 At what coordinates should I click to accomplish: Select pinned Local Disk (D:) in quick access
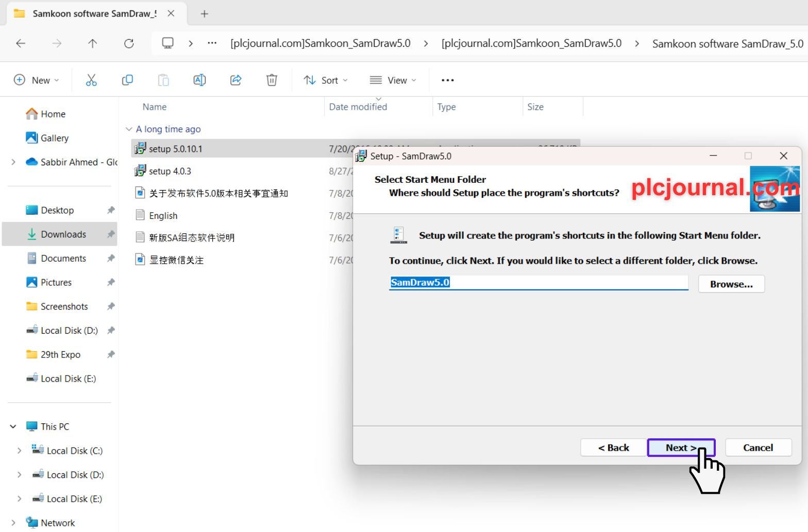coord(69,330)
